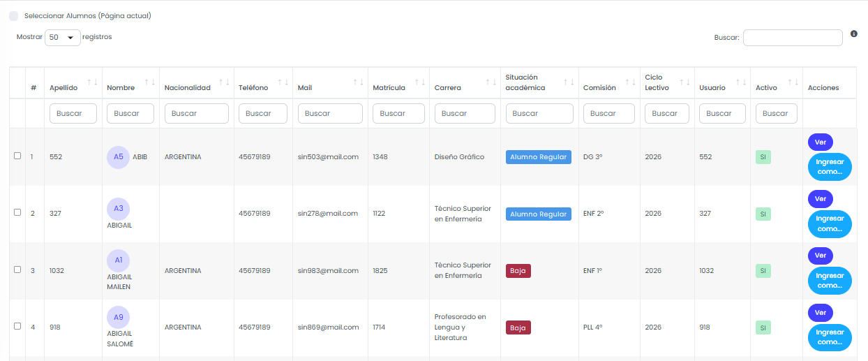Image resolution: width=868 pixels, height=361 pixels.
Task: Sort table by Ciclo Lectivo arrows
Action: (684, 82)
